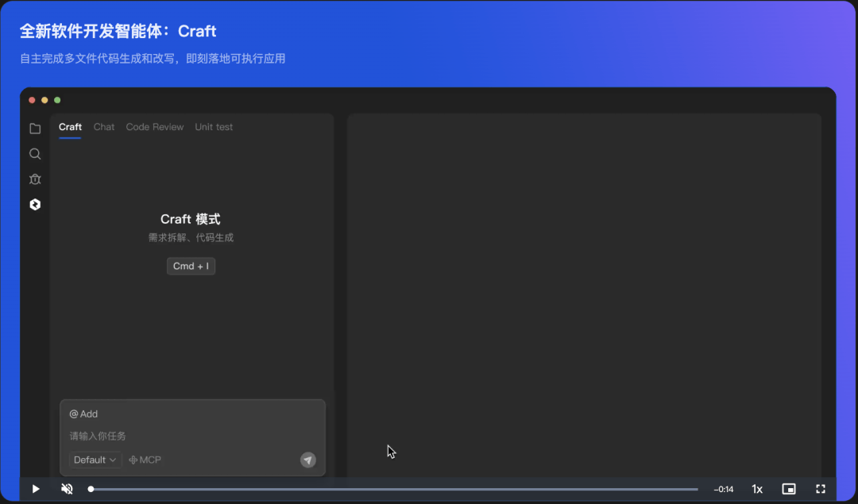Select the Craft tab

point(70,127)
